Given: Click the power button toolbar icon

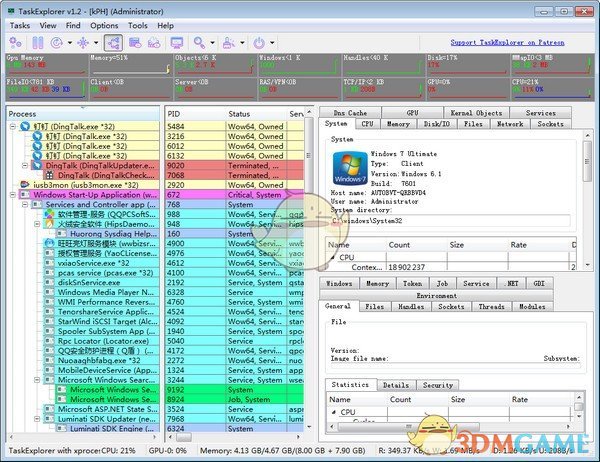Looking at the screenshot, I should (259, 43).
